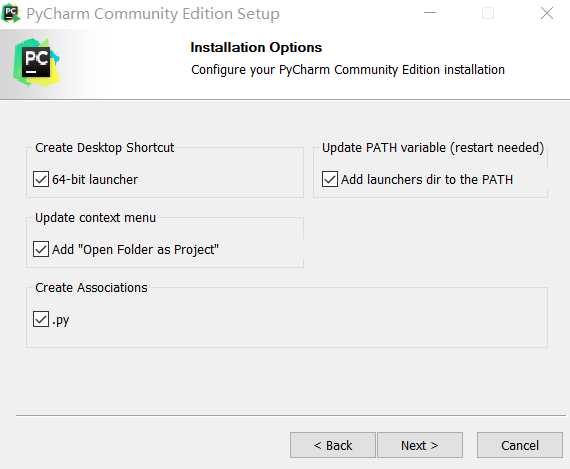Click the large PyCharm PC logo in the header
Screen dimensions: 570x469
(36, 62)
